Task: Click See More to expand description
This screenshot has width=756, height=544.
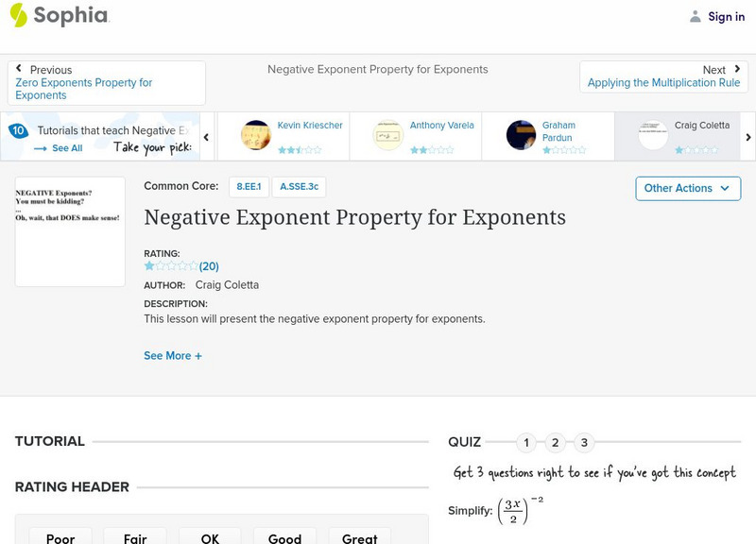Action: pyautogui.click(x=173, y=355)
